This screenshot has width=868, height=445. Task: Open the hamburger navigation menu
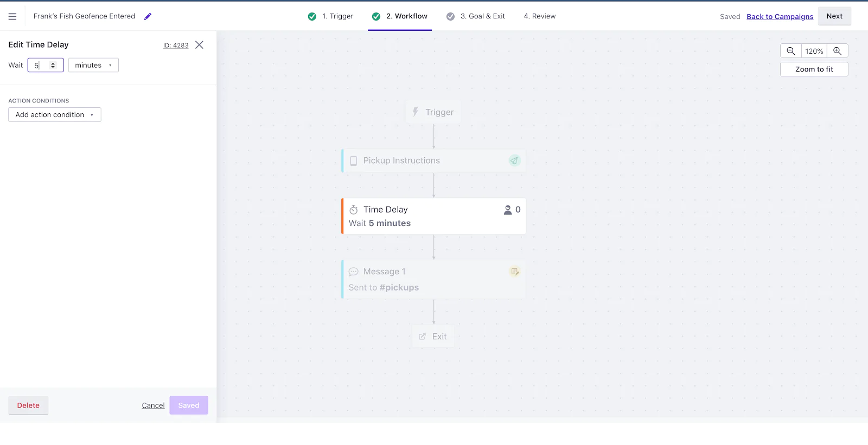[x=12, y=16]
